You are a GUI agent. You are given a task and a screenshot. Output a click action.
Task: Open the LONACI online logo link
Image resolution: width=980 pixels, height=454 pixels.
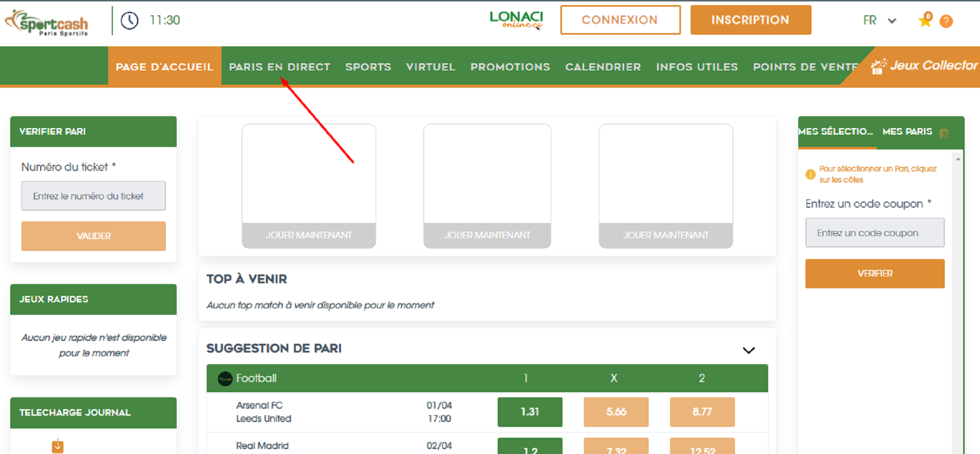click(x=516, y=20)
